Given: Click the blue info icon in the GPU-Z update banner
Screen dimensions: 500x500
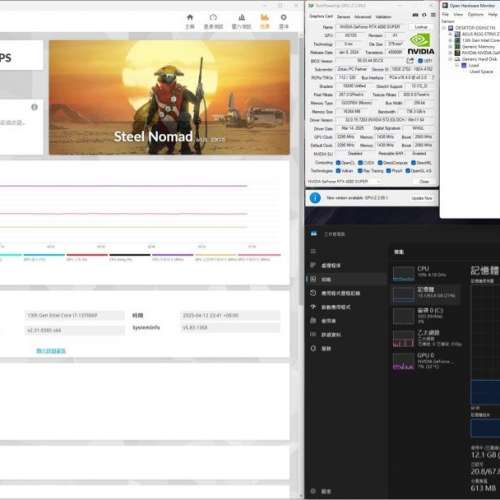Looking at the screenshot, I should (x=315, y=198).
